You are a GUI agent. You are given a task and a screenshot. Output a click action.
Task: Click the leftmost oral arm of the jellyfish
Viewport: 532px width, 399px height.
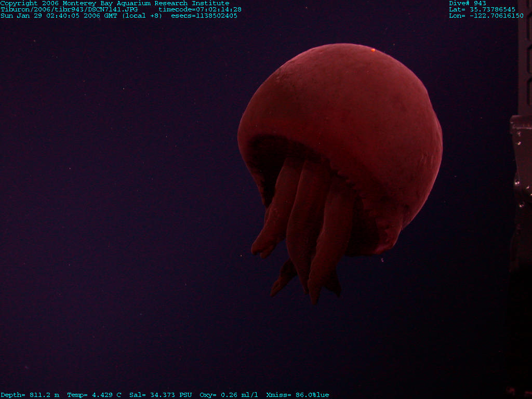pos(265,239)
